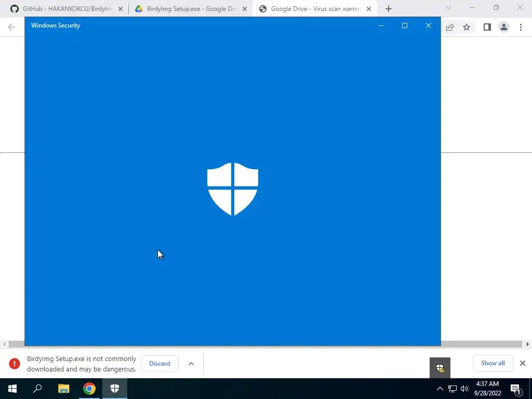This screenshot has width=532, height=399.
Task: Close the BirdyImg Setup.exe Drive tab
Action: point(245,9)
